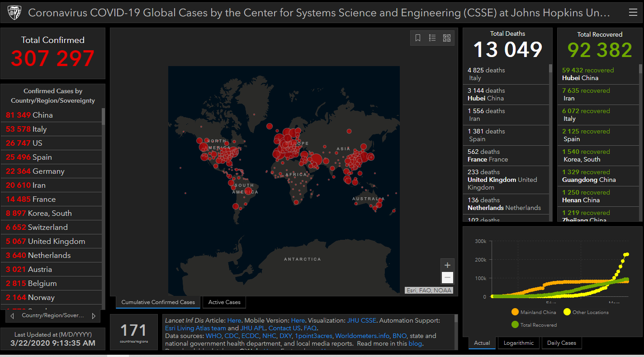Open the JHU CSSE link
The width and height of the screenshot is (644, 357).
click(361, 320)
